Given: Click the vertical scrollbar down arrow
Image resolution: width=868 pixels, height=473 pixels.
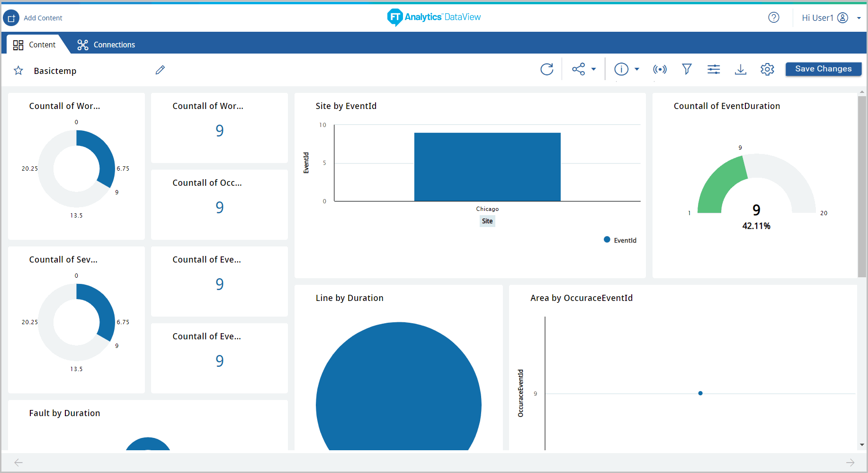Looking at the screenshot, I should 862,445.
